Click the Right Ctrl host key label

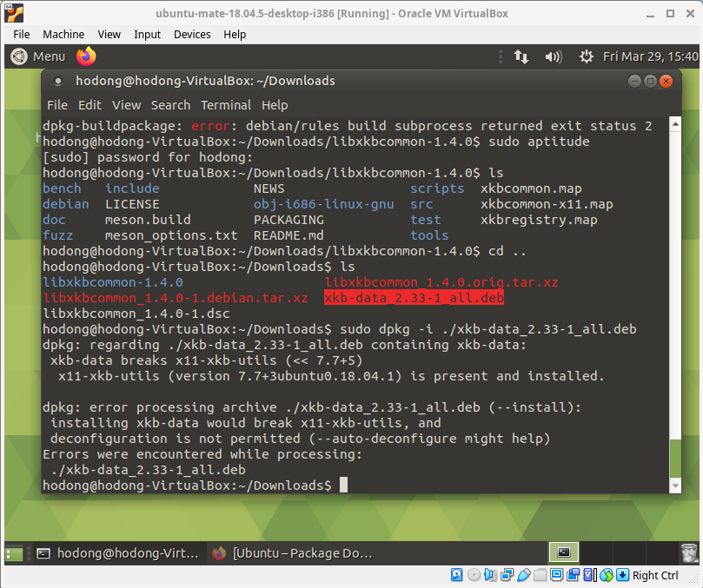(x=655, y=575)
